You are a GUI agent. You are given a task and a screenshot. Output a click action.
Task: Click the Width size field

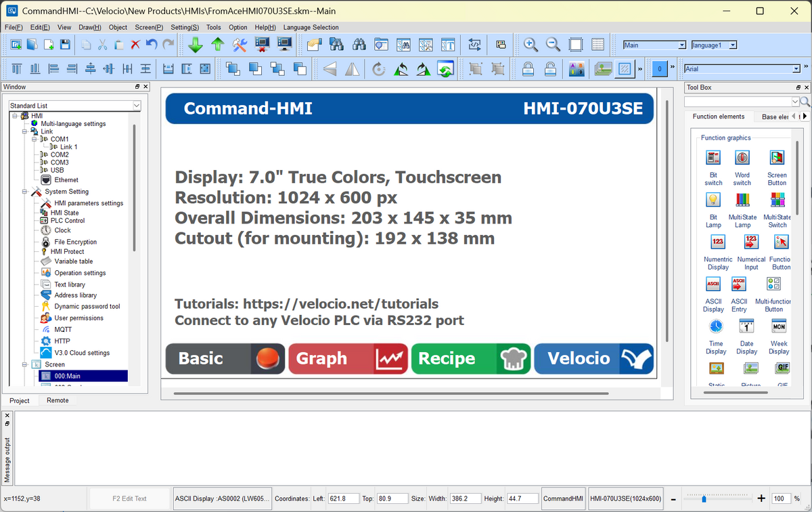click(x=466, y=498)
